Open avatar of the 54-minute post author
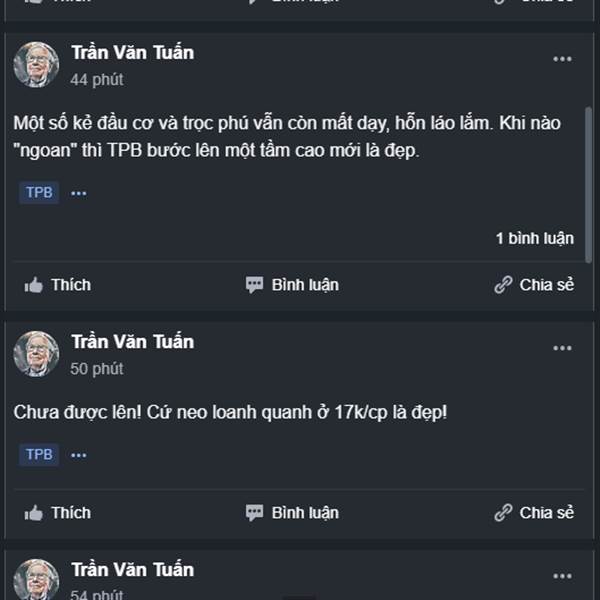The image size is (600, 600). point(36,580)
